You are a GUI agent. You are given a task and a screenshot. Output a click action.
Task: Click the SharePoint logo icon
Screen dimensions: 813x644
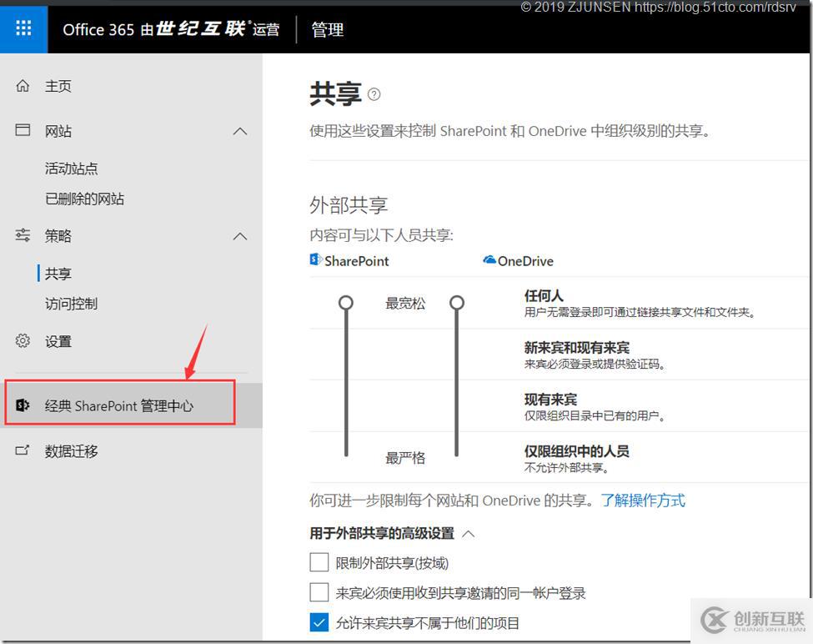click(315, 259)
